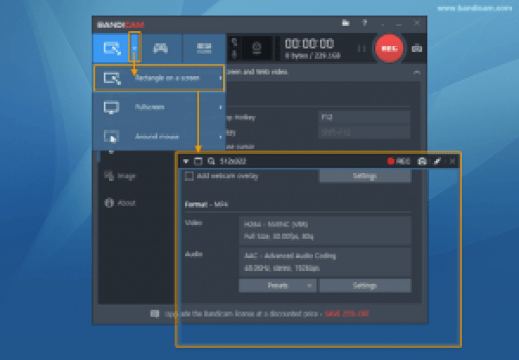Expand submenu arrow of Rectangle on a screen
519x360 pixels.
tap(220, 78)
